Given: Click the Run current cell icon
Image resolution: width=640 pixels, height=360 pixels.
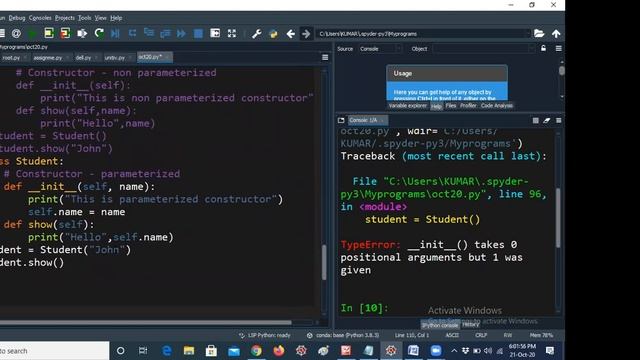Looking at the screenshot, I should tap(49, 33).
